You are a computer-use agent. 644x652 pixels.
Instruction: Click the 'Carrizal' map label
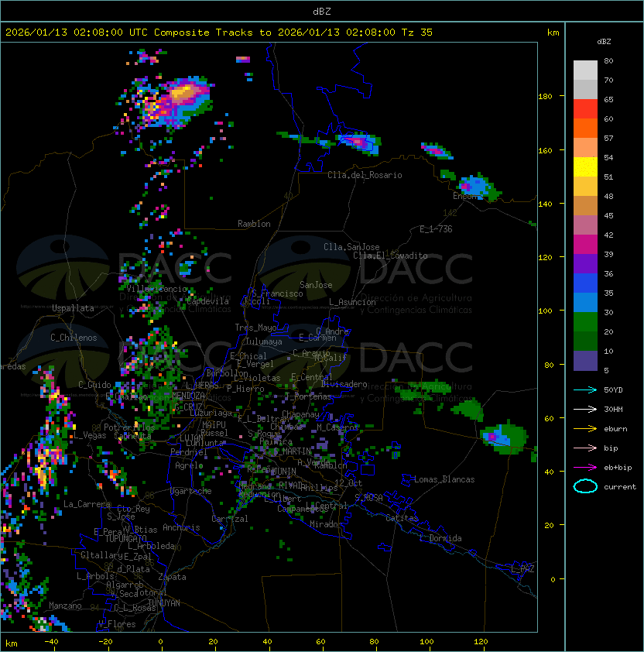click(230, 519)
